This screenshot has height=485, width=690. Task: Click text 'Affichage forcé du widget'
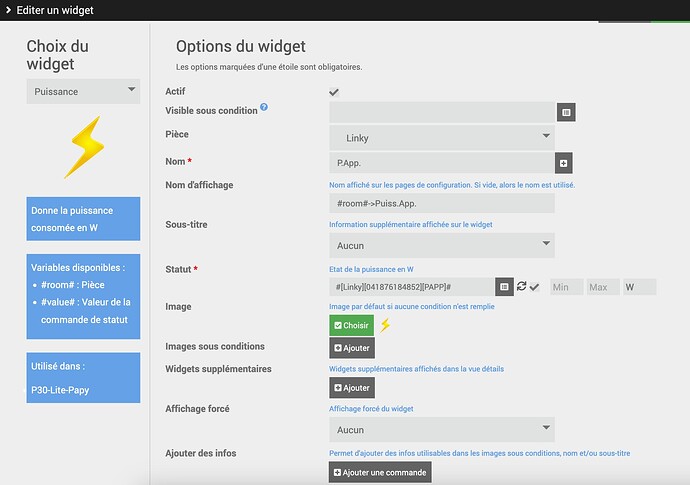[x=371, y=408]
